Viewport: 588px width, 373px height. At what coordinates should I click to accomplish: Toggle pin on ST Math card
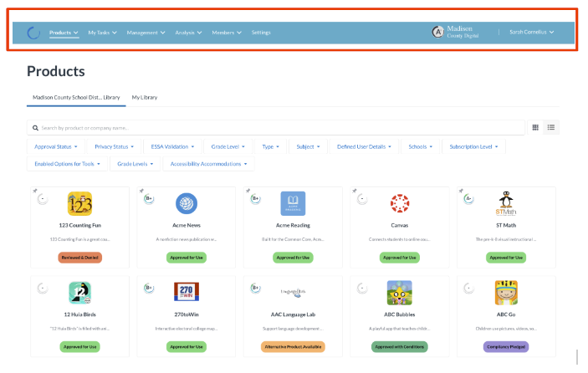(x=461, y=191)
